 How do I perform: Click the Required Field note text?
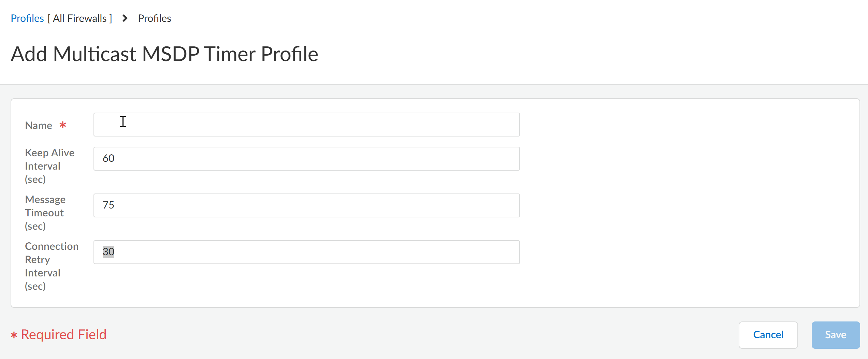tap(64, 334)
